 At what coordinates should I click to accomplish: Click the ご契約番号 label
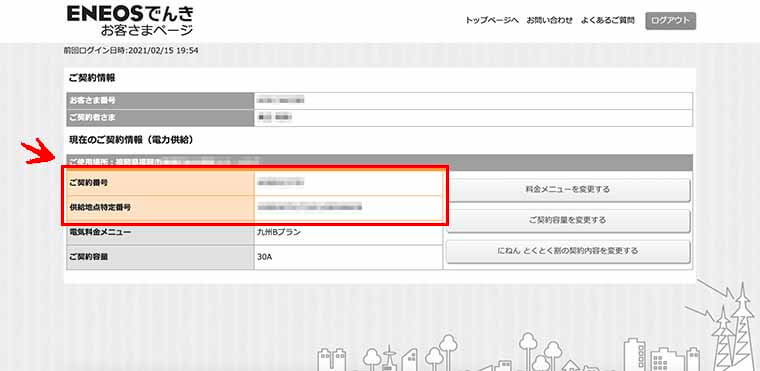click(x=88, y=182)
